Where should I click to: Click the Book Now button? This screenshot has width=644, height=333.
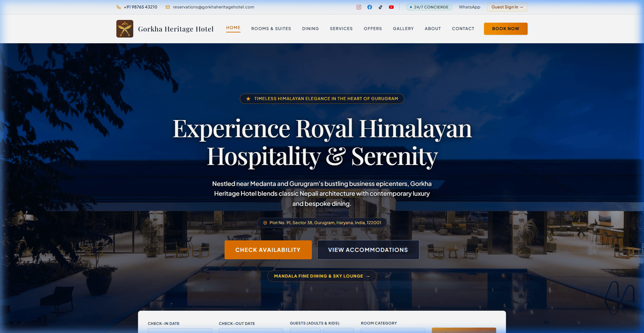pos(506,29)
